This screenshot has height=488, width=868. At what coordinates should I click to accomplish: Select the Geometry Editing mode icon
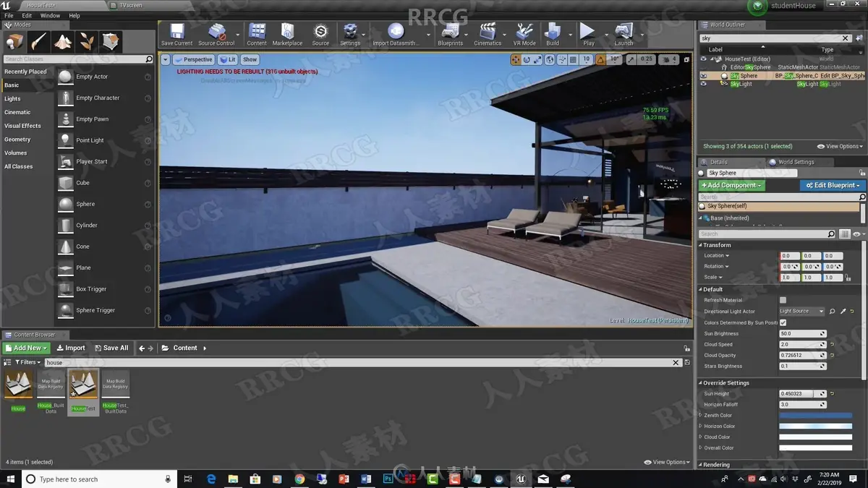tap(111, 41)
